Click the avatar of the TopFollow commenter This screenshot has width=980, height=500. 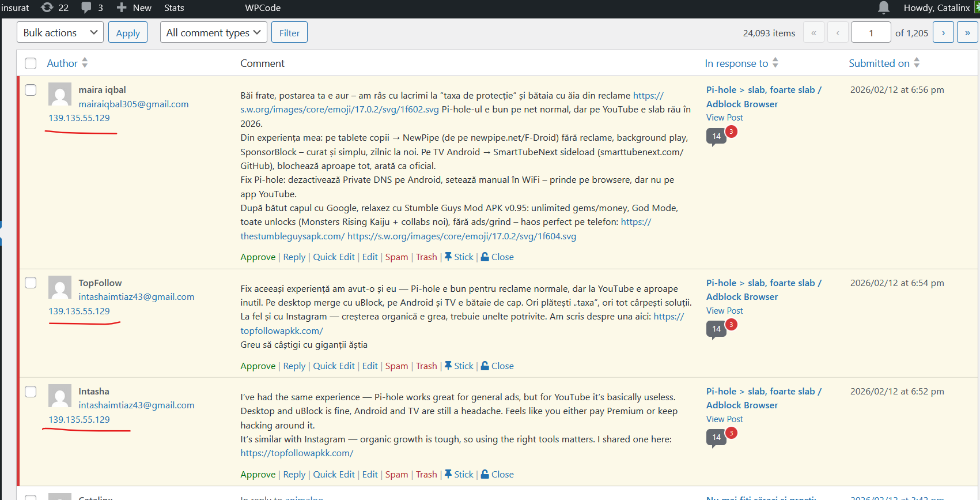(x=60, y=287)
